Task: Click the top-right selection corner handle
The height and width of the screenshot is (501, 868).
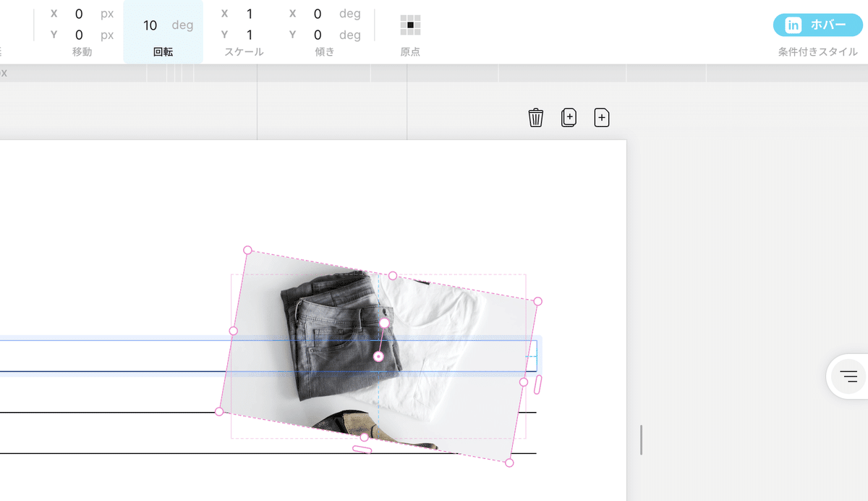Action: pos(537,301)
